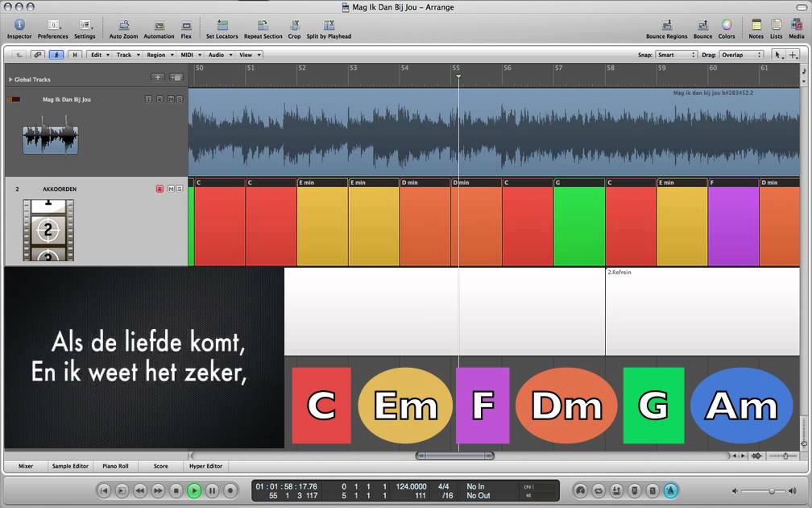The image size is (812, 508).
Task: Expand the Global Tracks disclosure triangle
Action: click(10, 79)
